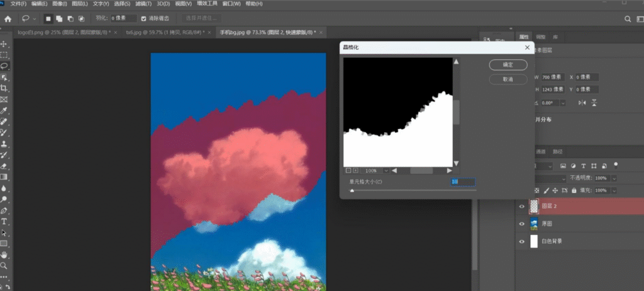Select the Clone Stamp tool

click(x=4, y=144)
